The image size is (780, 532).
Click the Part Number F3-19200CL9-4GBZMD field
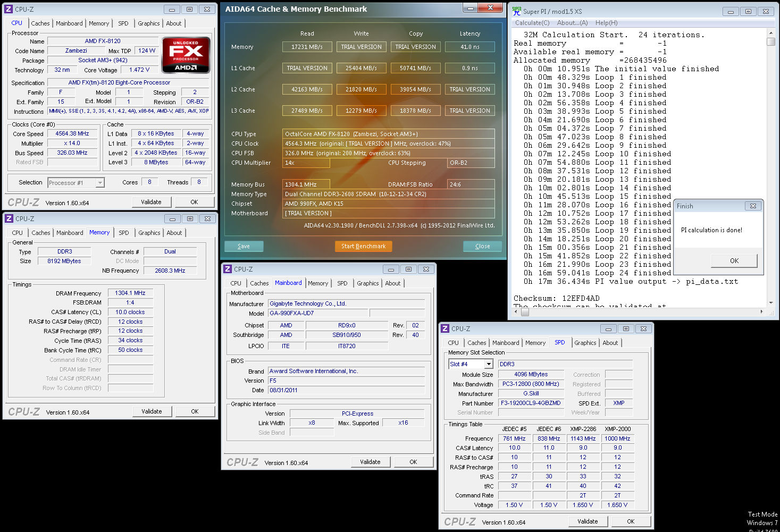[531, 403]
